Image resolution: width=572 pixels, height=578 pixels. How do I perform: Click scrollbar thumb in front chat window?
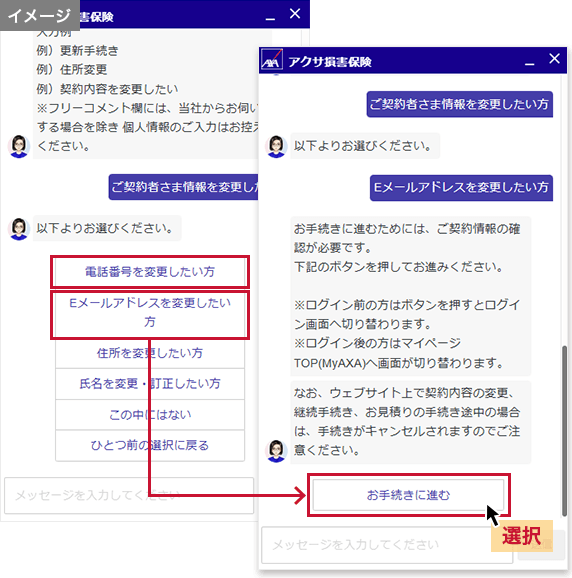coord(564,431)
